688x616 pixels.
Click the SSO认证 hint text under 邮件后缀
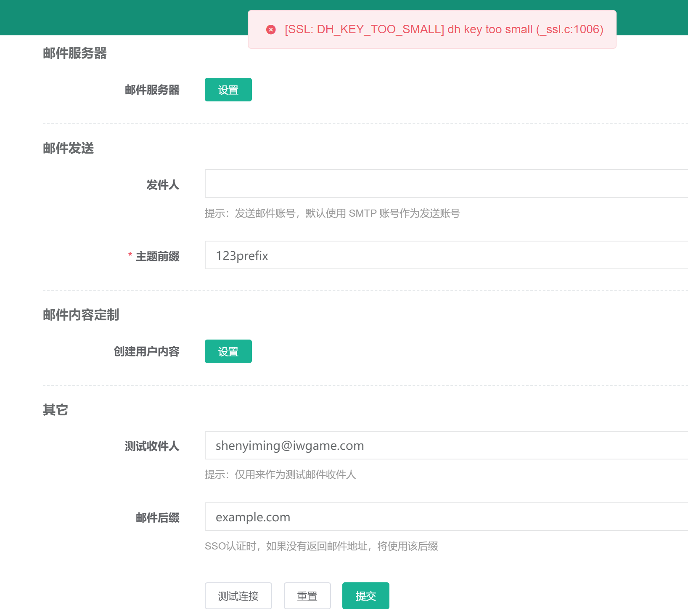point(321,546)
